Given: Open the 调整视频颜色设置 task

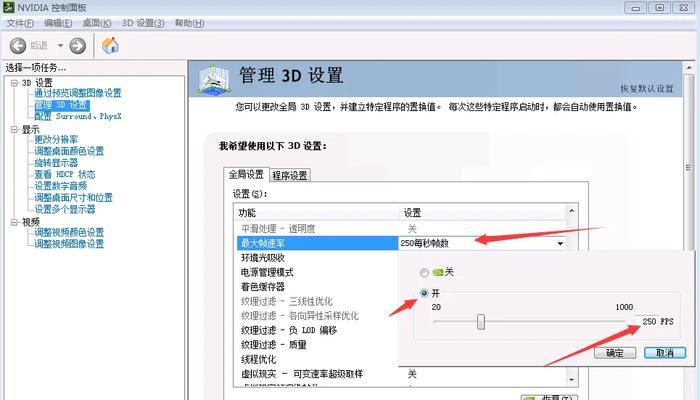Looking at the screenshot, I should [x=69, y=233].
